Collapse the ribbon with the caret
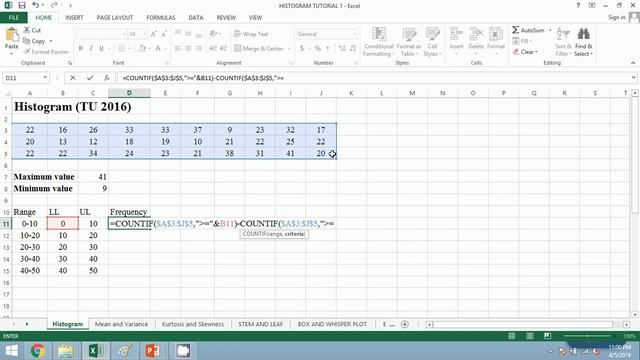Viewport: 640px width, 360px height. pyautogui.click(x=633, y=63)
